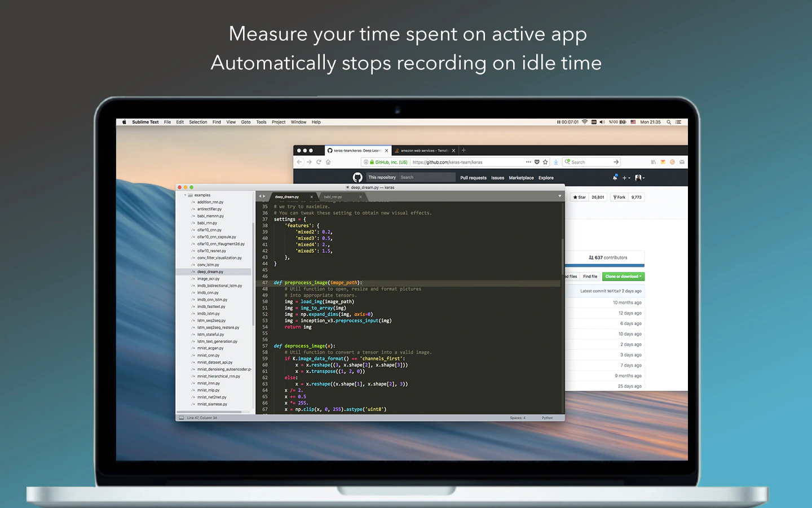Open the Project menu
The image size is (812, 508).
(x=279, y=122)
